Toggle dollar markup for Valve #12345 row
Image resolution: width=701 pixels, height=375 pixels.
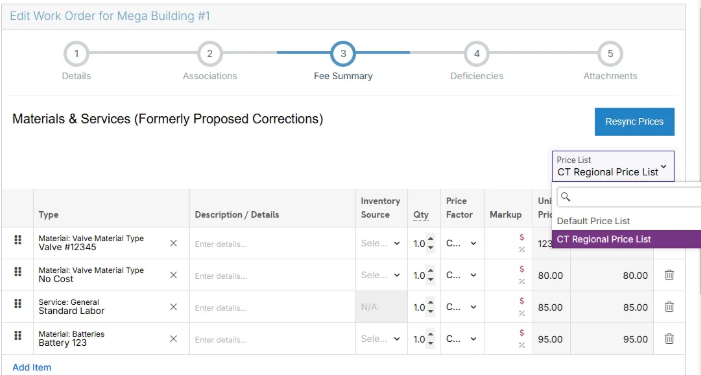pos(521,237)
